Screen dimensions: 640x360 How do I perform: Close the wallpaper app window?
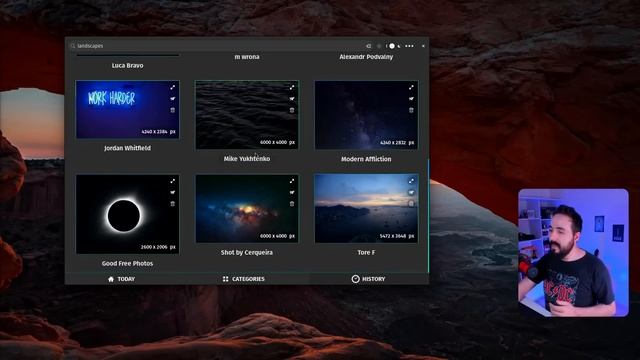423,46
